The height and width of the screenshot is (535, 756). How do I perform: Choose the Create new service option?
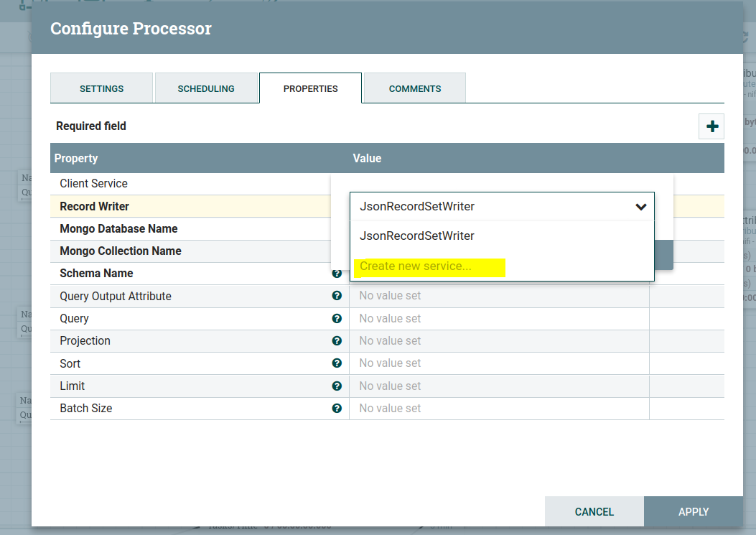(416, 266)
